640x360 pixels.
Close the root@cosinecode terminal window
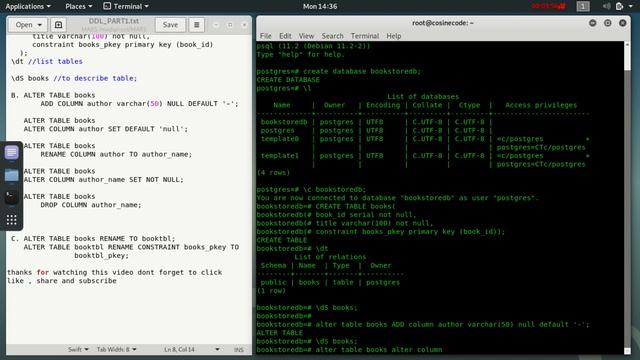click(622, 23)
